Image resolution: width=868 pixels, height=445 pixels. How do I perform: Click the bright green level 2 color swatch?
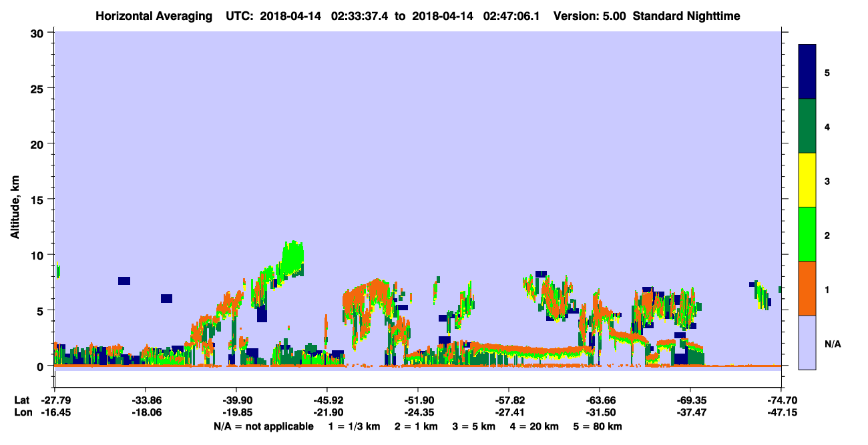tap(807, 234)
